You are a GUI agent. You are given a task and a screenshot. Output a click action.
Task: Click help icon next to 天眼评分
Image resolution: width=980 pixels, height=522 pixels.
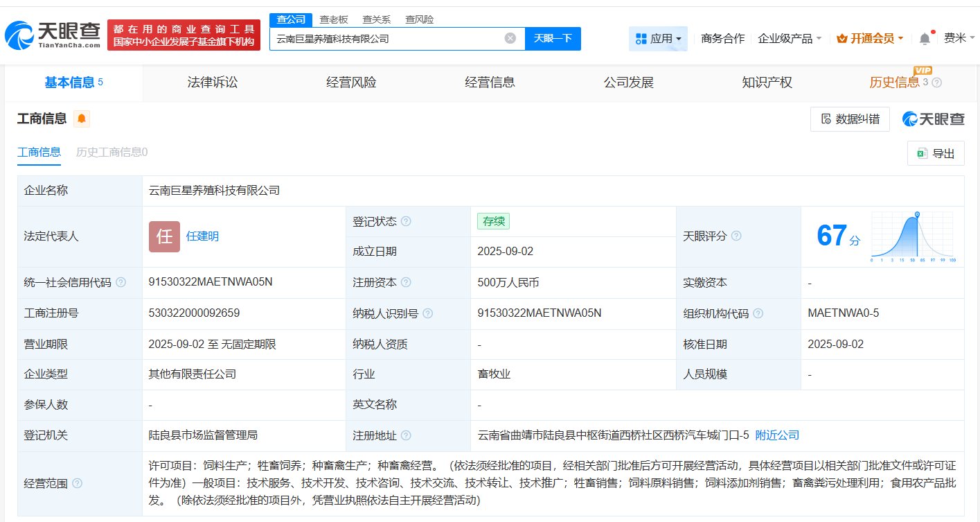(x=736, y=236)
